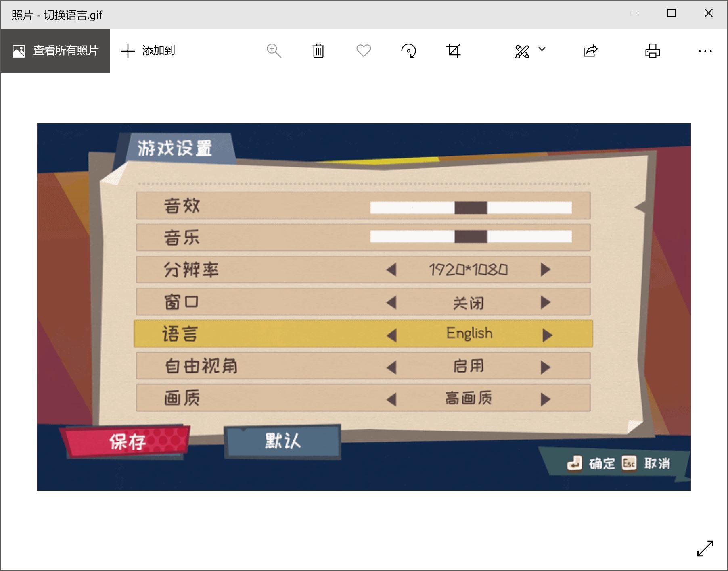Add photo to favorites with heart icon
This screenshot has width=728, height=571.
pos(364,51)
